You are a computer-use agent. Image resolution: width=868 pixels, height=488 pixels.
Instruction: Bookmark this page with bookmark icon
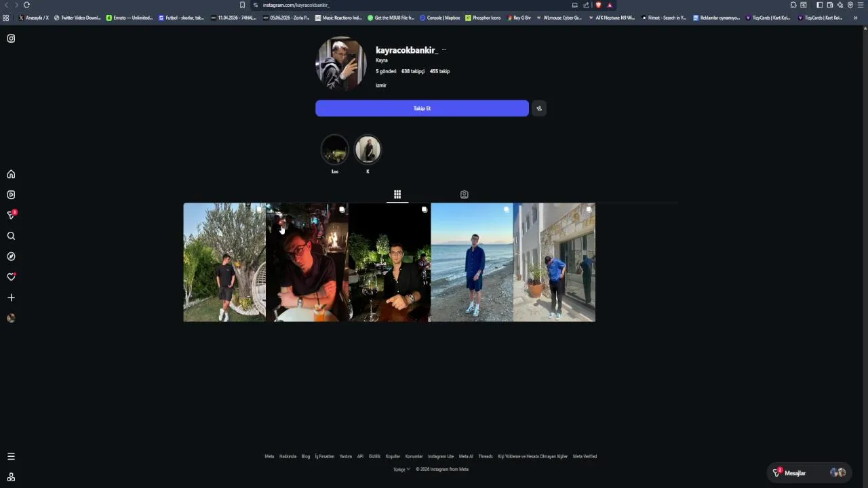242,5
